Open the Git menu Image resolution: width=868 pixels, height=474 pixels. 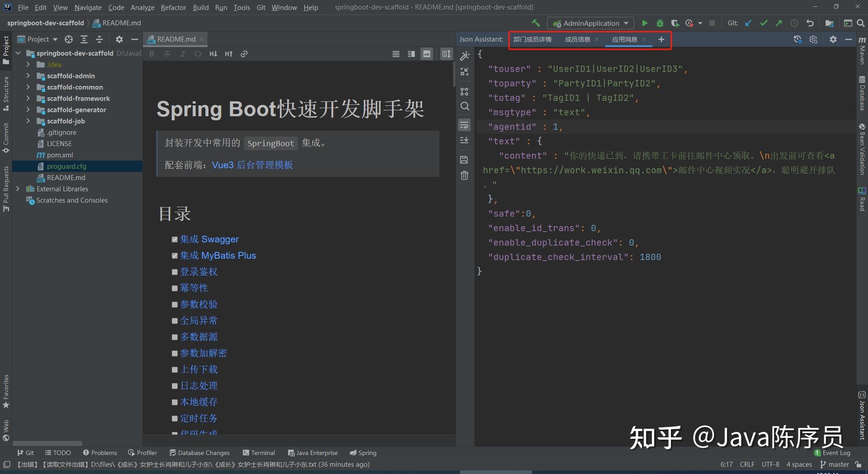[261, 7]
